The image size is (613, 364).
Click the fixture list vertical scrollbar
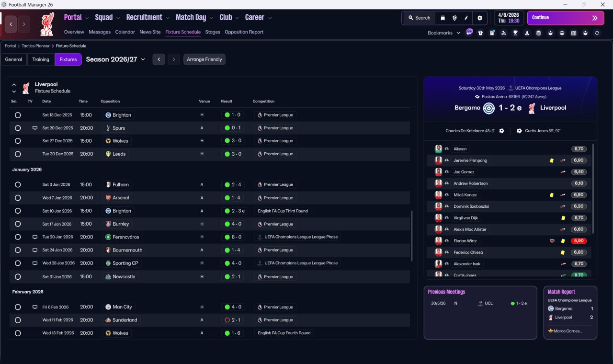pos(411,236)
